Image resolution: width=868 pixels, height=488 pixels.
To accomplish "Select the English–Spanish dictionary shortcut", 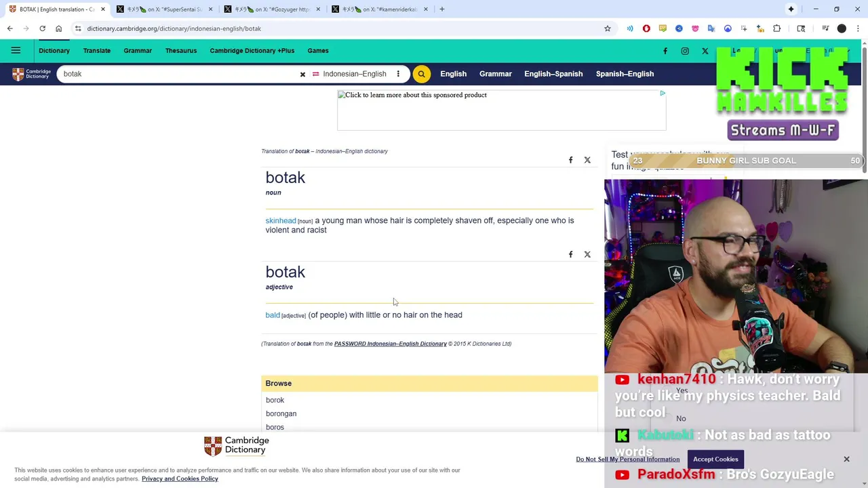I will [553, 74].
